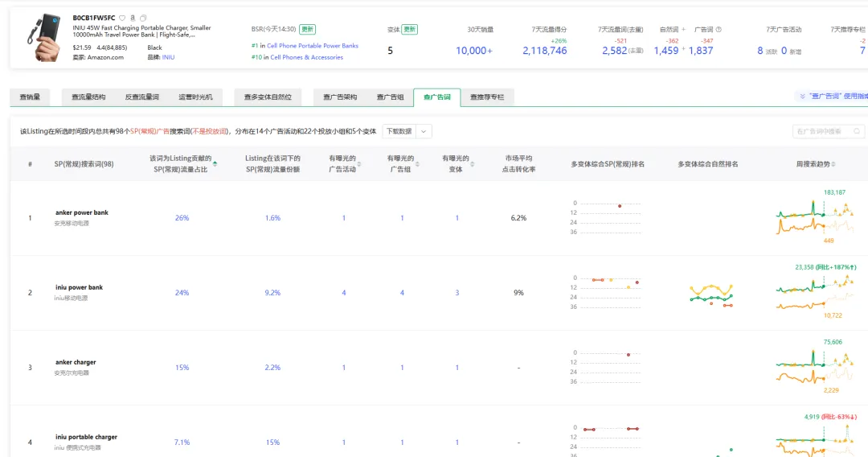Sort by 有曝光的变体 column arrow
Image resolution: width=868 pixels, height=457 pixels.
coord(472,164)
